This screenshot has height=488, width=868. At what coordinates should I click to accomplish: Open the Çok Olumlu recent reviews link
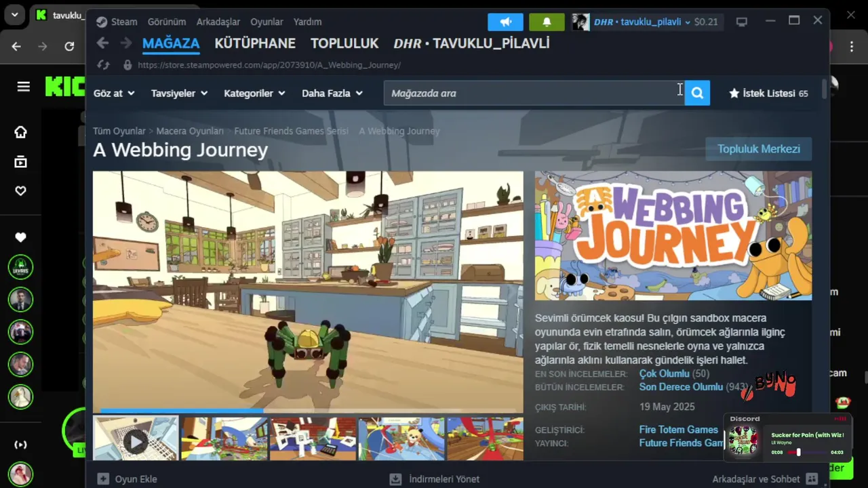click(664, 373)
